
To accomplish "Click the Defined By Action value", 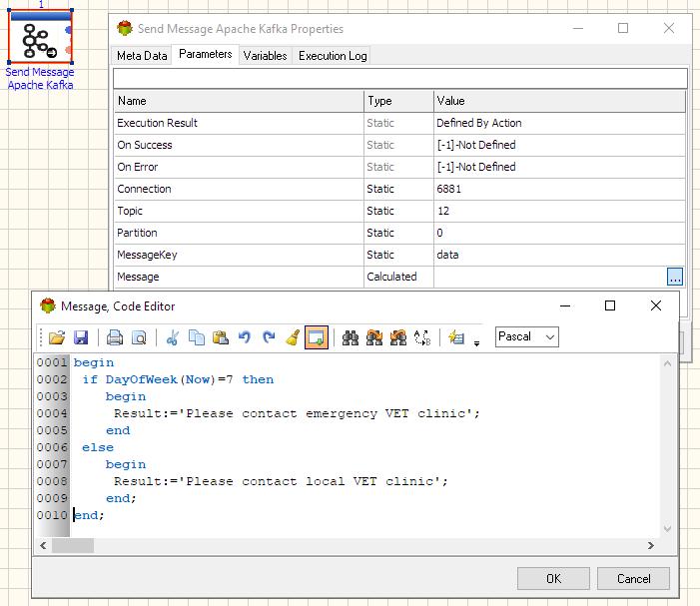I will [x=479, y=123].
